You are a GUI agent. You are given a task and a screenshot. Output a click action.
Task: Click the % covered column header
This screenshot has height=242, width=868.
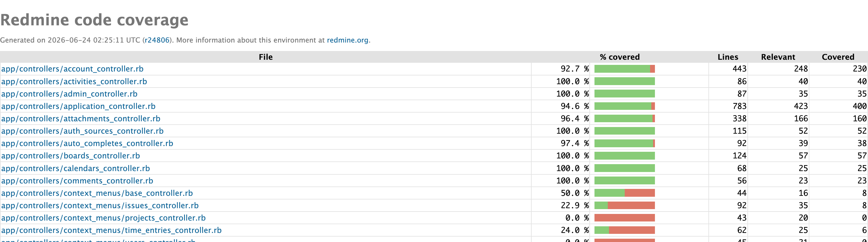tap(620, 57)
